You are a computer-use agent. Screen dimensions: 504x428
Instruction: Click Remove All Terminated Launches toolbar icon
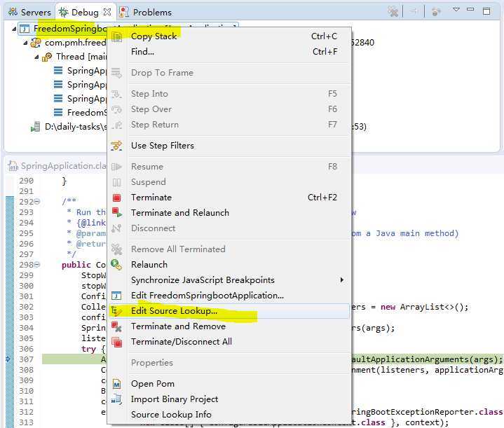pos(393,12)
